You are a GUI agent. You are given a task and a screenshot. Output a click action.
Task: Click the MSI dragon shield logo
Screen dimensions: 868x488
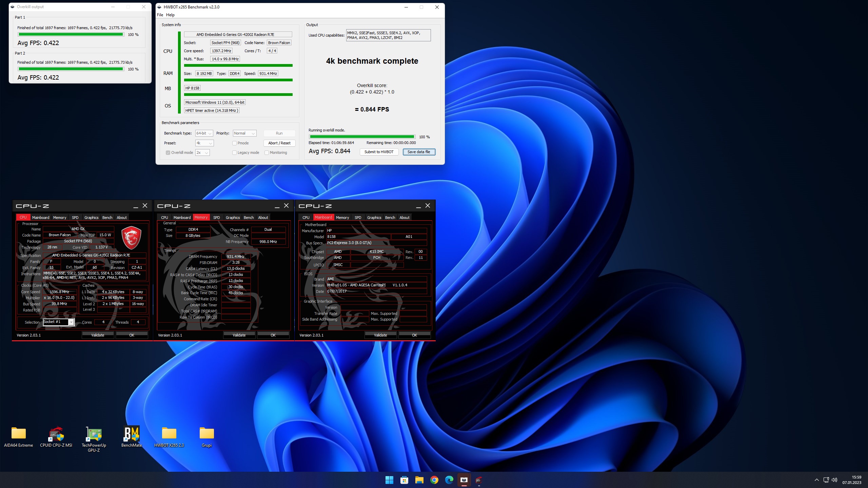pos(131,238)
